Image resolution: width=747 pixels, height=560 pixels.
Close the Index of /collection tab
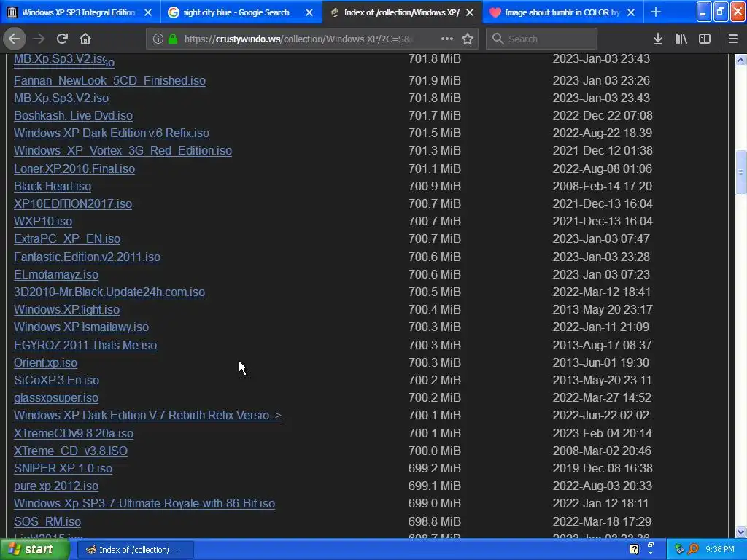point(470,12)
